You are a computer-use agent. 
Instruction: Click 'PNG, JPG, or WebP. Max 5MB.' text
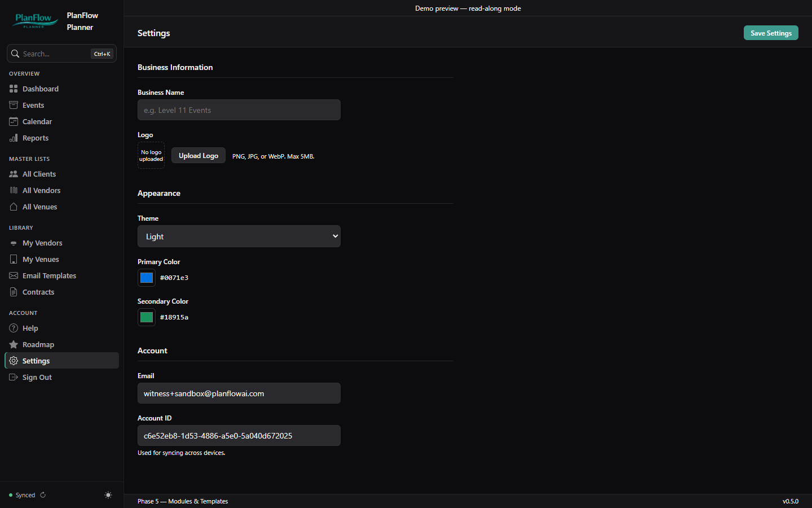click(x=273, y=156)
